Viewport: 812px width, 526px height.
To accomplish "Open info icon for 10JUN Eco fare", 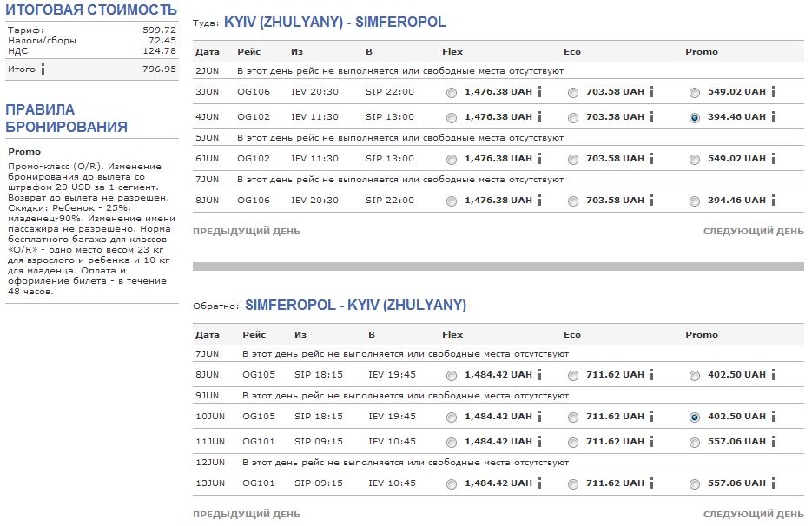I will tap(651, 417).
